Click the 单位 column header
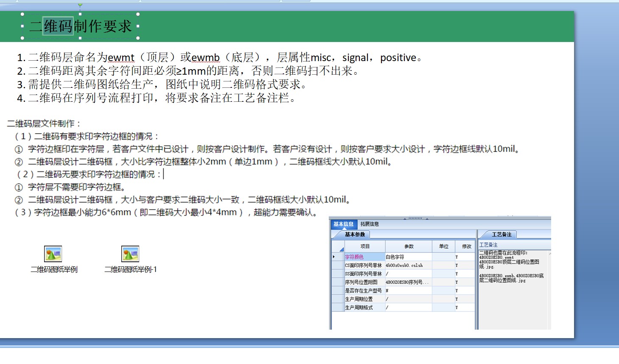Viewport: 619px width, 364px height. (x=444, y=246)
